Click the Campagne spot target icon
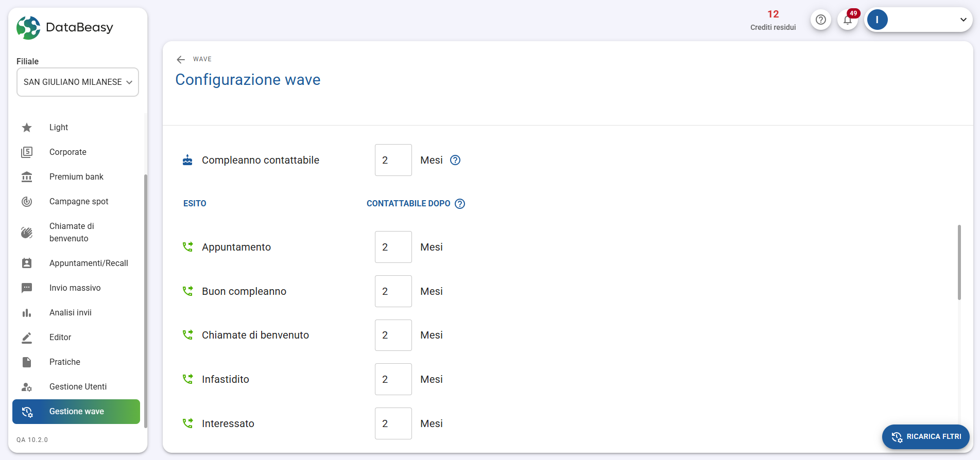Image resolution: width=980 pixels, height=460 pixels. point(27,202)
